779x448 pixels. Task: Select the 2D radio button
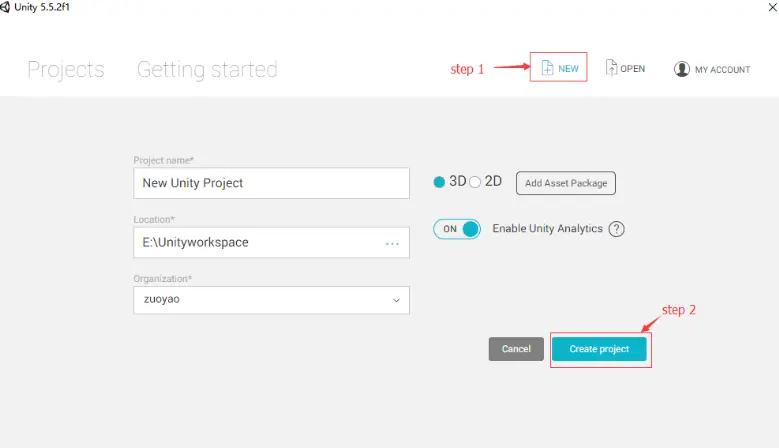click(475, 182)
